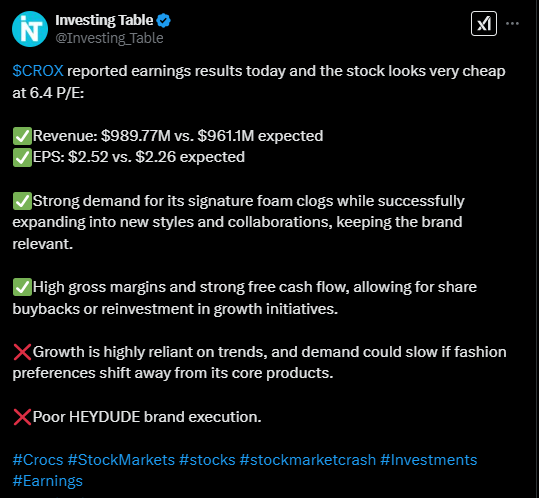Viewport: 539px width, 498px height.
Task: Click green checkmark emoji beside Revenue
Action: pyautogui.click(x=22, y=136)
